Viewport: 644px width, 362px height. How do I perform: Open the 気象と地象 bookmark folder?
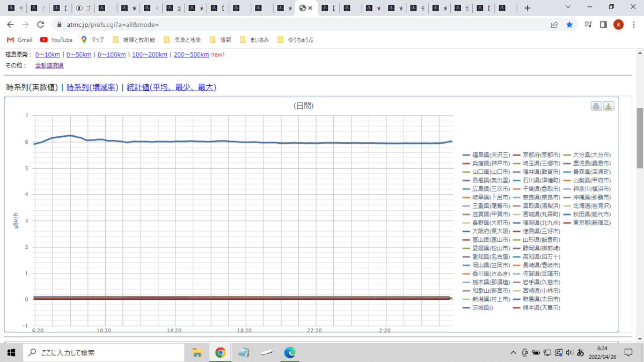(x=182, y=40)
